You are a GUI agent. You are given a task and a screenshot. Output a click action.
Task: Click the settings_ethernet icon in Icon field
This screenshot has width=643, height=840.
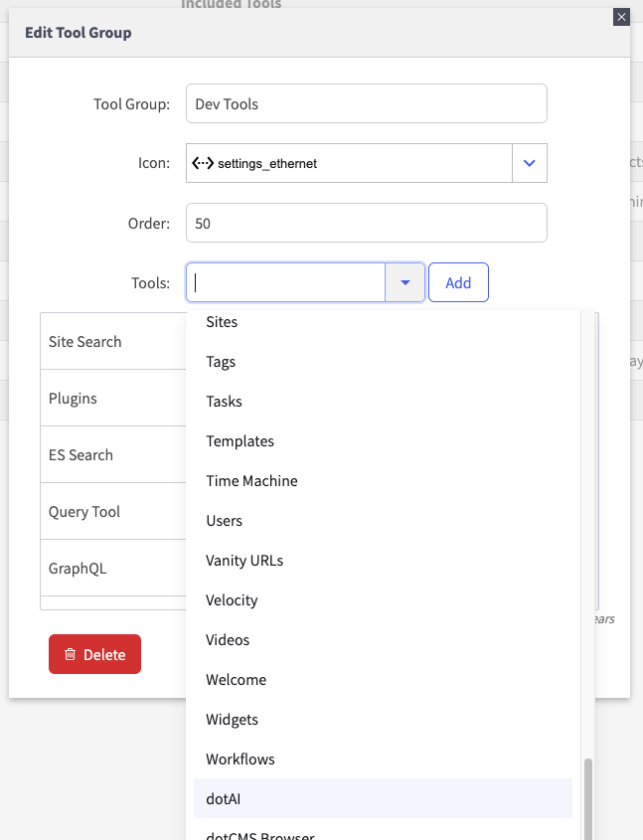tap(203, 163)
